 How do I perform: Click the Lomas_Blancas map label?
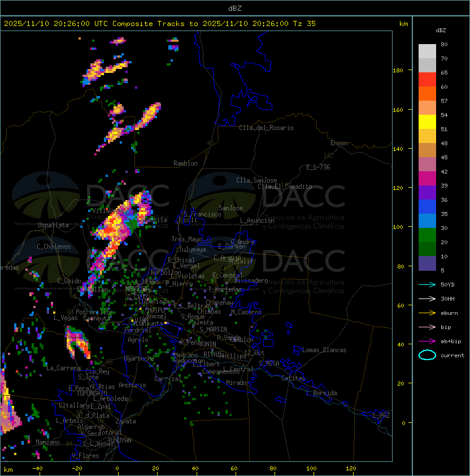coord(324,350)
